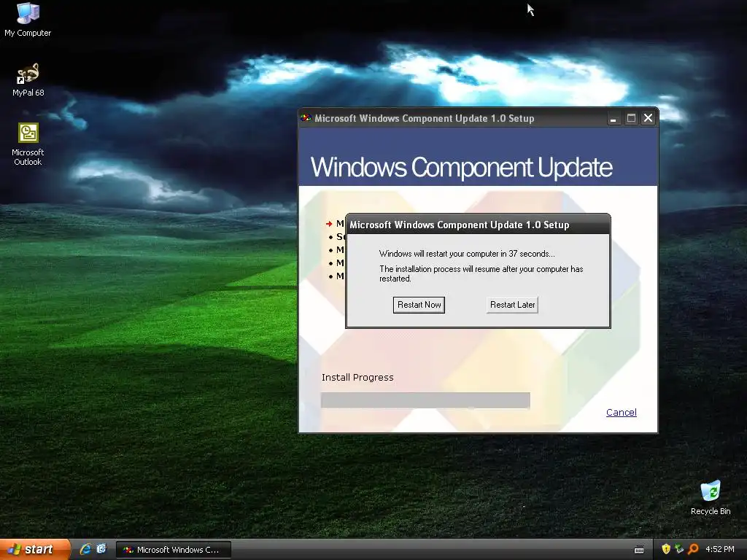Screen dimensions: 747x560
Task: Click the security shield tray icon
Action: 666,549
